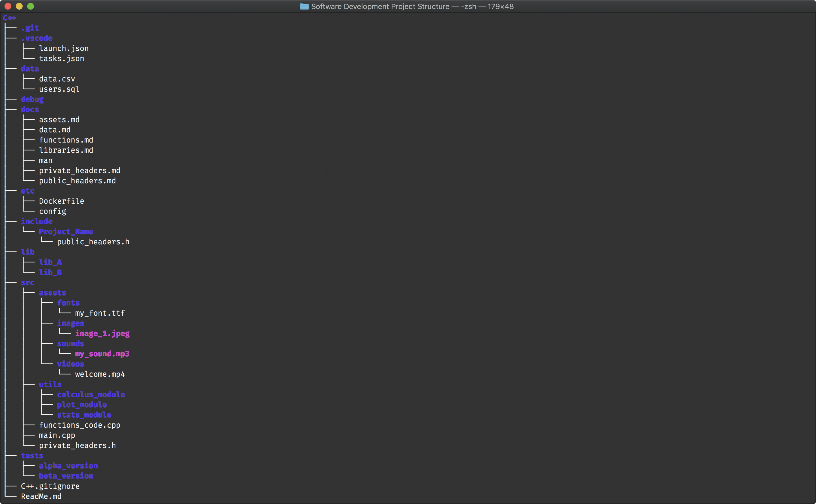Click the ReadMe.md entry at bottom
This screenshot has width=816, height=504.
click(x=41, y=496)
